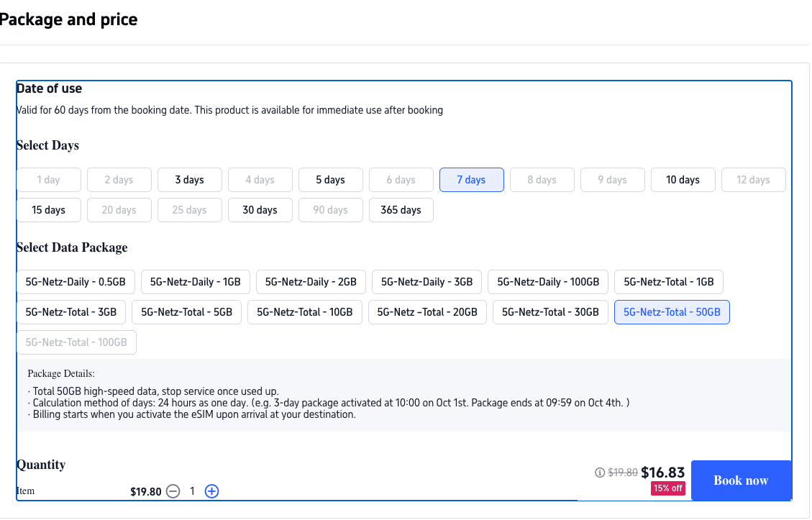Select the 30 days duration
This screenshot has width=812, height=520.
[260, 210]
